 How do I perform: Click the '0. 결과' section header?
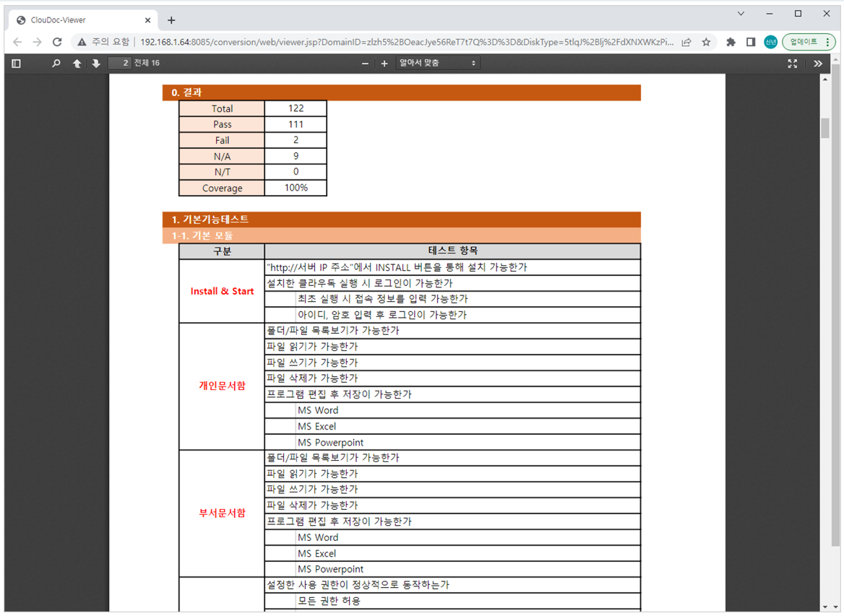tap(402, 92)
